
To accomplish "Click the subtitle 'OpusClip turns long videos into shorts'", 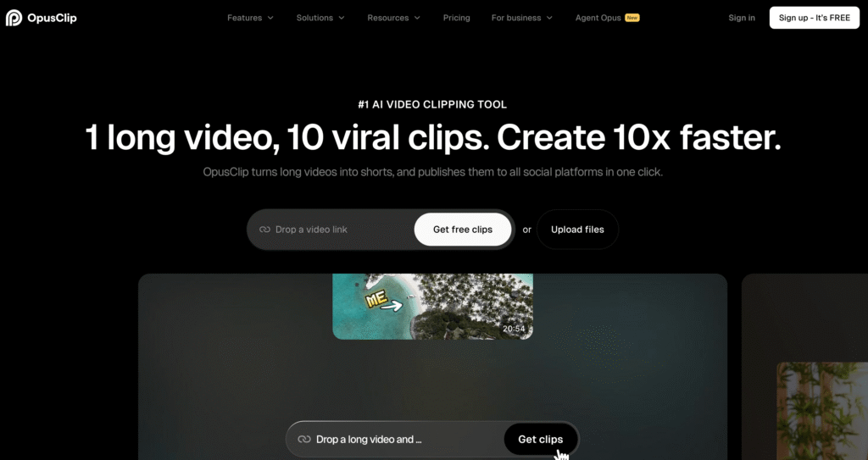I will click(x=298, y=172).
